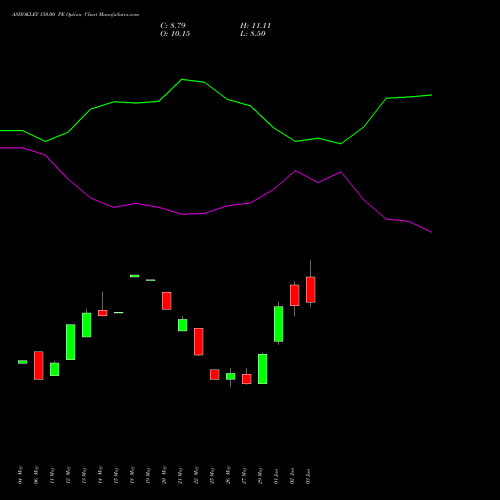Click the high value 'H: 11.11'
This screenshot has width=500, height=500.
pos(255,26)
